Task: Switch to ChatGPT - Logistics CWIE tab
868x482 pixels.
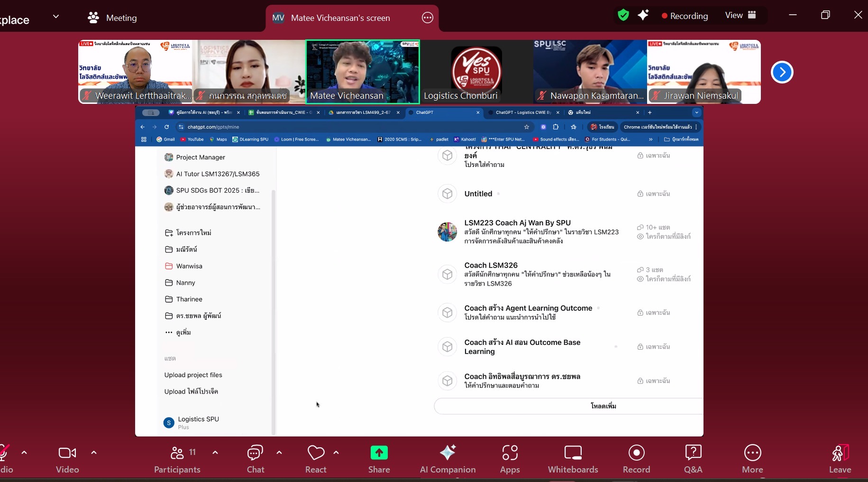Action: click(523, 112)
